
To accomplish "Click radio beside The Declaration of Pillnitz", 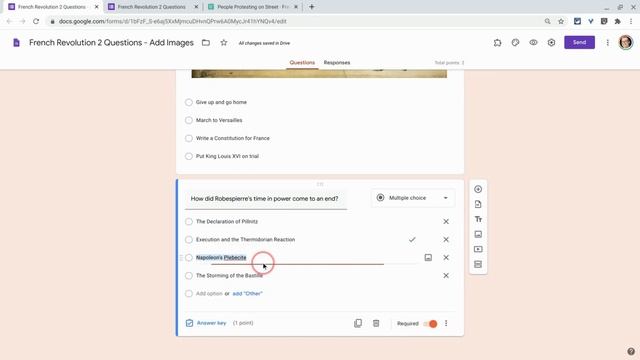I will coord(189,222).
